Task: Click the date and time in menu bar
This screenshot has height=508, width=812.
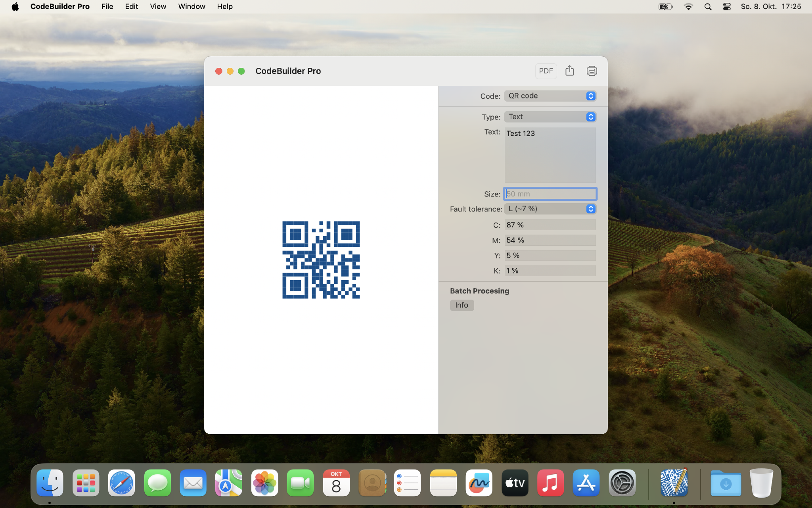Action: tap(771, 7)
